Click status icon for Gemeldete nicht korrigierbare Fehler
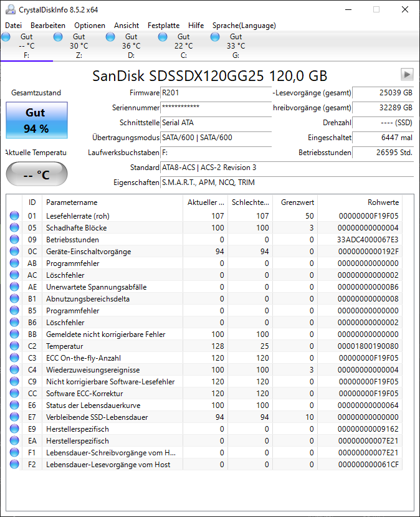Viewport: 420px width, 517px height. coord(14,334)
